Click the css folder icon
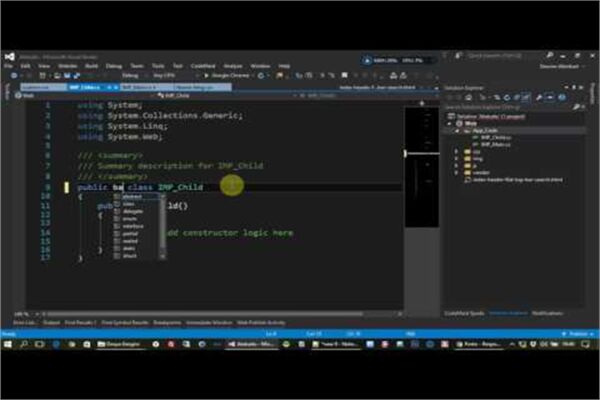600x400 pixels. 465,150
